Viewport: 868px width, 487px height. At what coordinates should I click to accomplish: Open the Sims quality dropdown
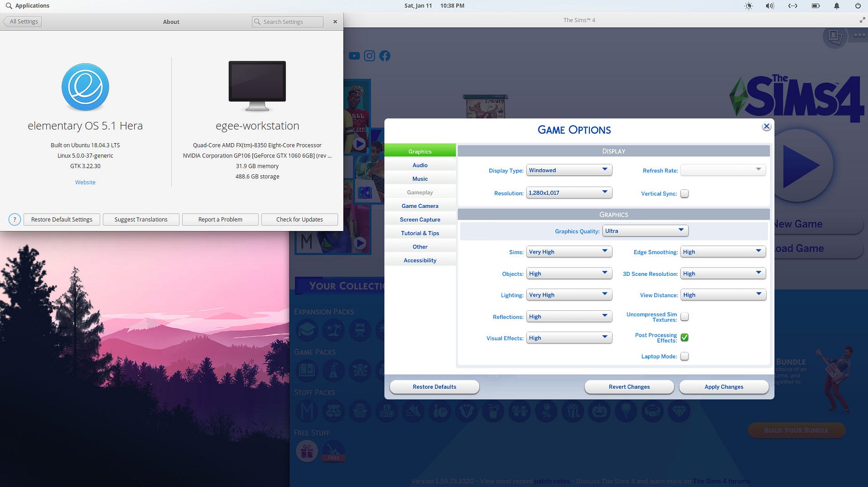pyautogui.click(x=569, y=252)
